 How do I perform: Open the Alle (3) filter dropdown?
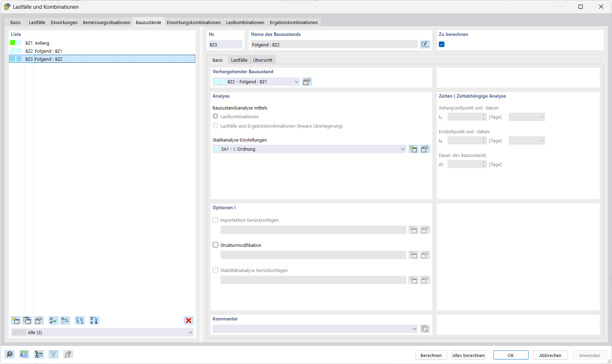[191, 332]
